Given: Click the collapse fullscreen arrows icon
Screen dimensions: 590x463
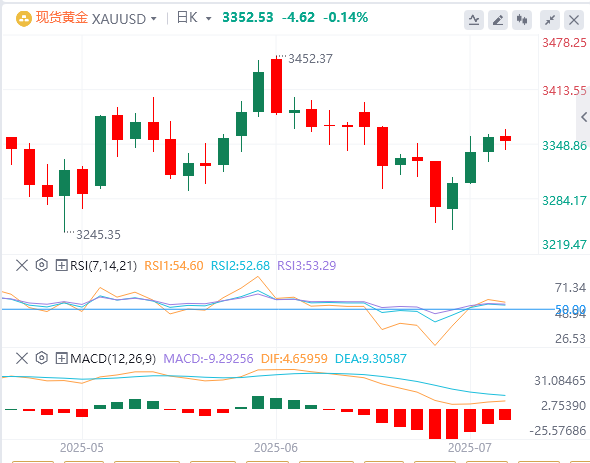Looking at the screenshot, I should pyautogui.click(x=550, y=20).
